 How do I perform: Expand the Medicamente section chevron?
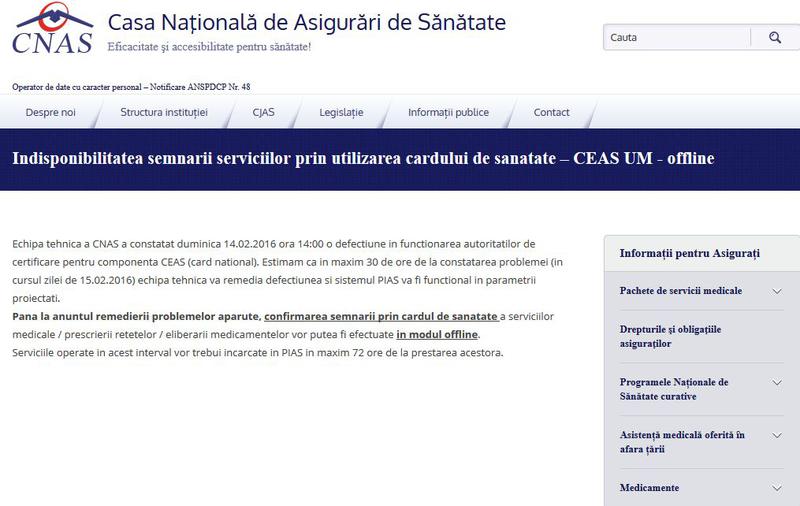(777, 488)
